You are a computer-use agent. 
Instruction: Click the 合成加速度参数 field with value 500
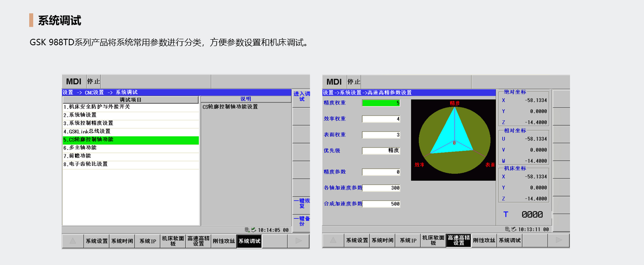coord(381,204)
